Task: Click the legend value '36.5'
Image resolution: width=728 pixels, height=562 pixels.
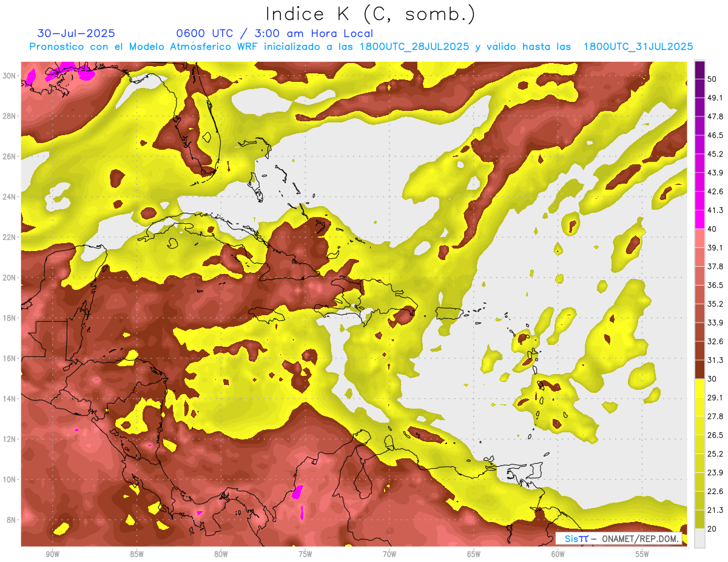Action: pyautogui.click(x=715, y=285)
